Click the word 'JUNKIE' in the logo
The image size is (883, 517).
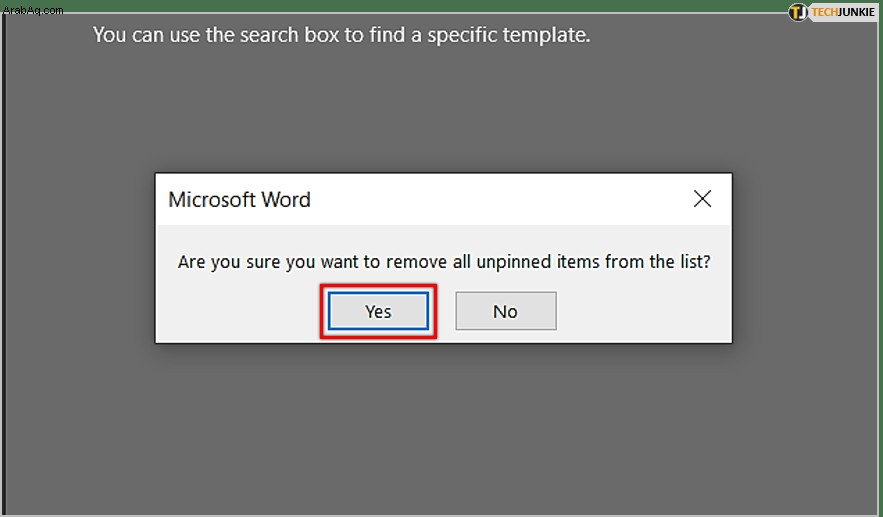point(857,12)
